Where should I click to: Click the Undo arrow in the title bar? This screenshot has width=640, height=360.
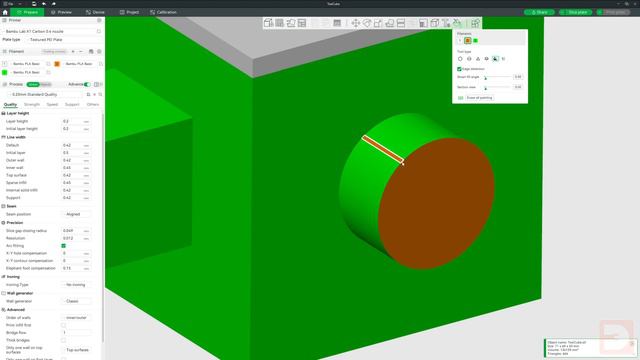tap(44, 4)
